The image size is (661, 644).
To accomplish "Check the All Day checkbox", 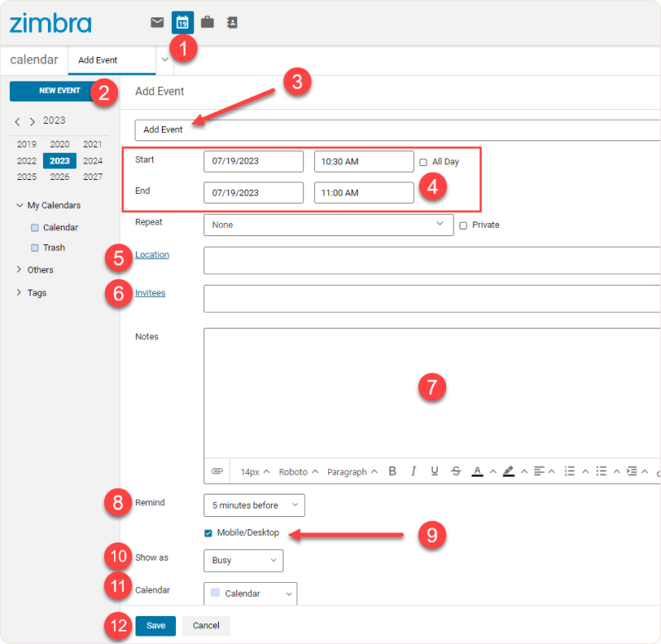I will [423, 162].
